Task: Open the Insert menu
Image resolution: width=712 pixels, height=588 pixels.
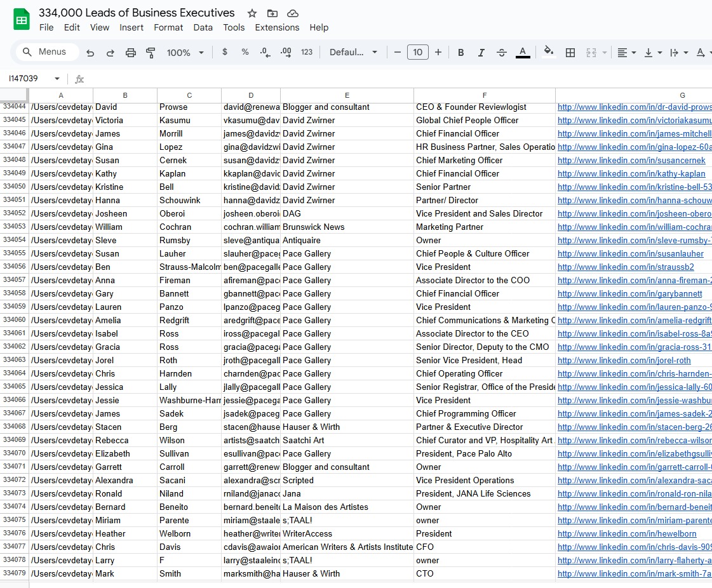Action: click(x=131, y=27)
